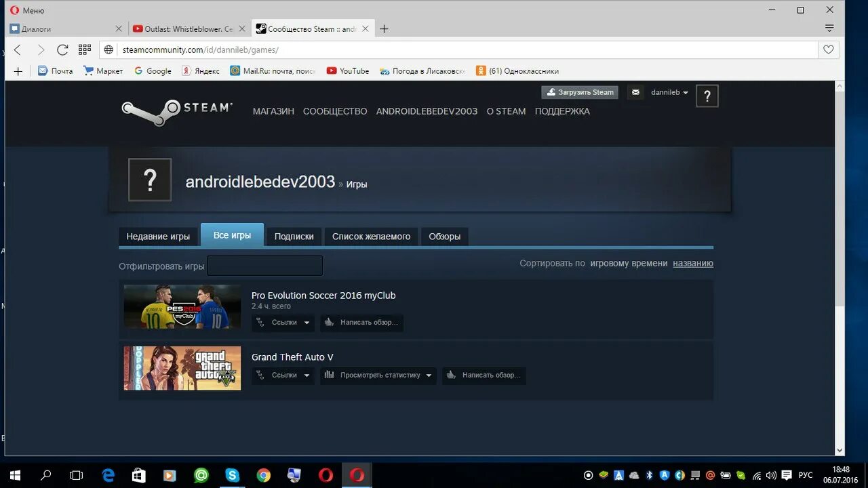
Task: Launch Microsoft Edge from the taskbar
Action: pyautogui.click(x=108, y=475)
